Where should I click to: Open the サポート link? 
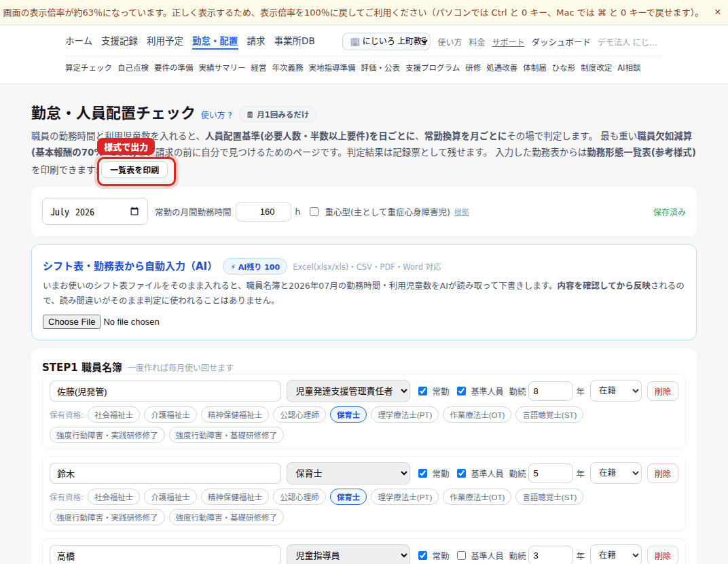[508, 42]
